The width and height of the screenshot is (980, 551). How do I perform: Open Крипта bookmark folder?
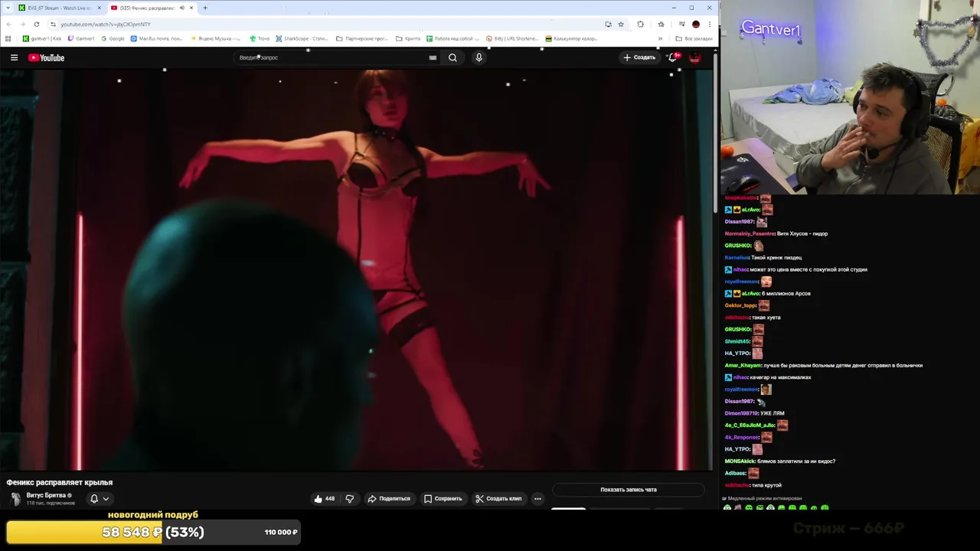coord(408,38)
